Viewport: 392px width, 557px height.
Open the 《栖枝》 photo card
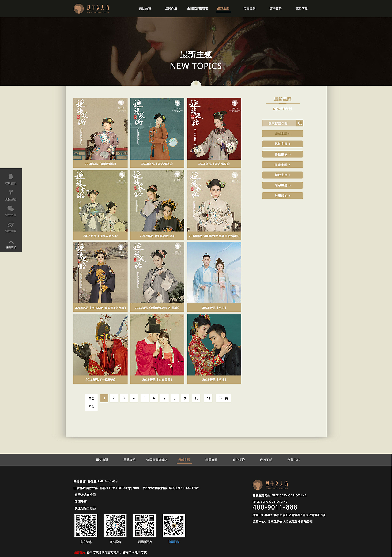(x=214, y=349)
